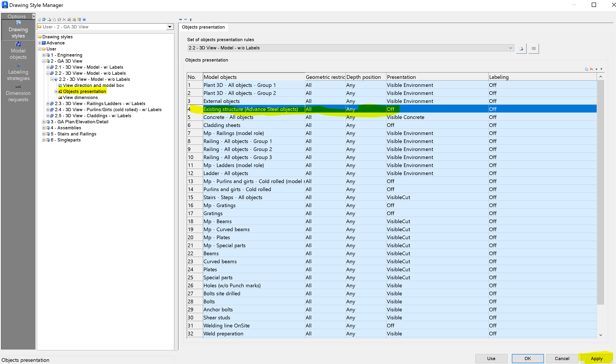Click the Options panel header
The height and width of the screenshot is (364, 616).
pyautogui.click(x=16, y=16)
